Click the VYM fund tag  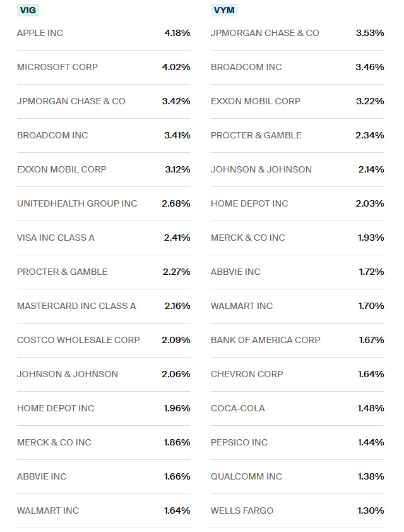tap(223, 10)
